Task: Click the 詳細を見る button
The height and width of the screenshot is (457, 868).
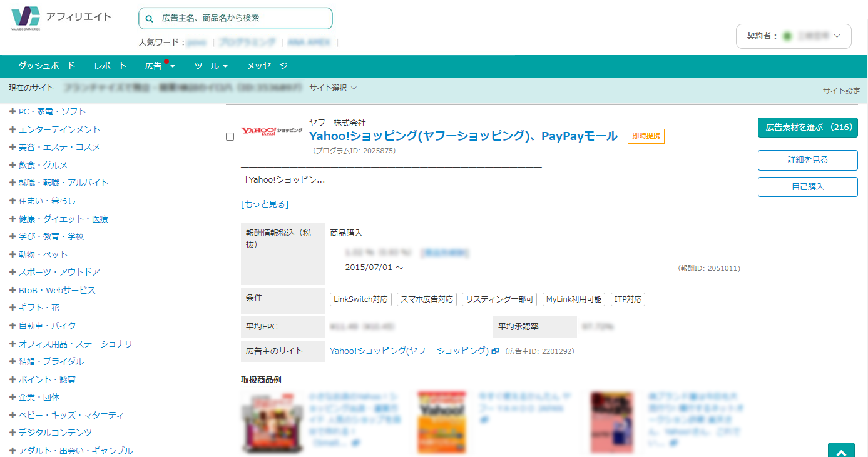Action: [x=808, y=160]
